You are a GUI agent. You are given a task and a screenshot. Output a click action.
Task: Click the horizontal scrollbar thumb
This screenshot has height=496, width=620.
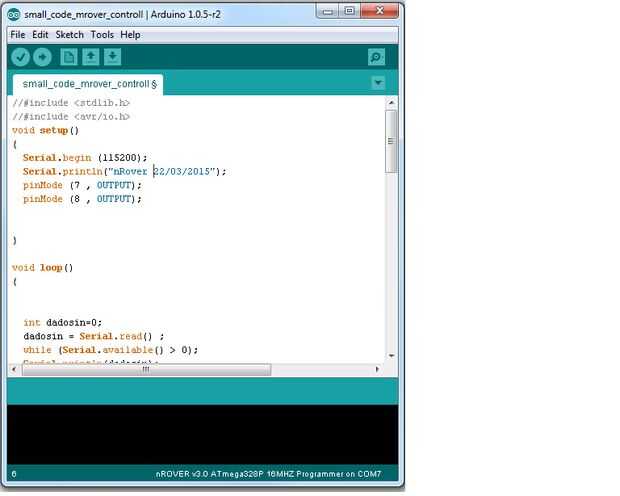146,369
